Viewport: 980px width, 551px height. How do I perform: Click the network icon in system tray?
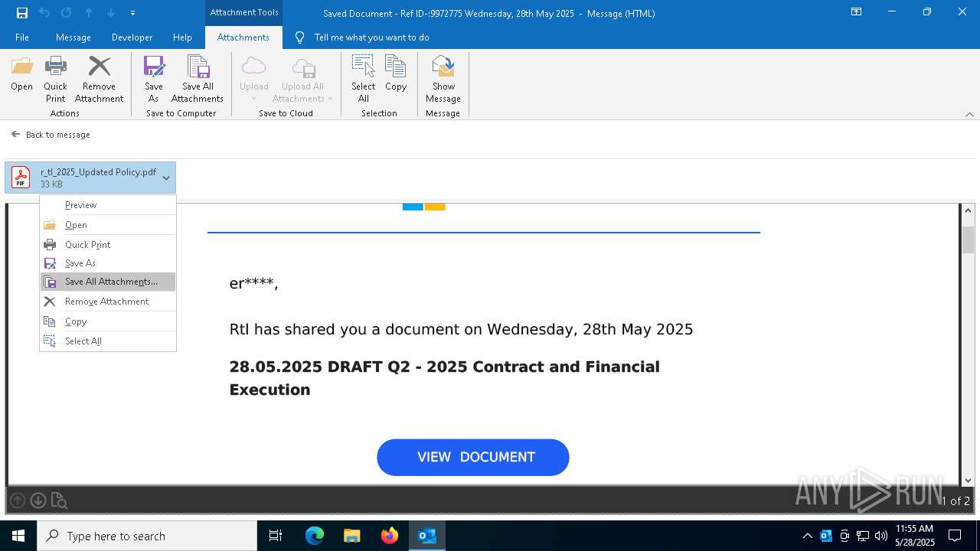click(x=863, y=536)
